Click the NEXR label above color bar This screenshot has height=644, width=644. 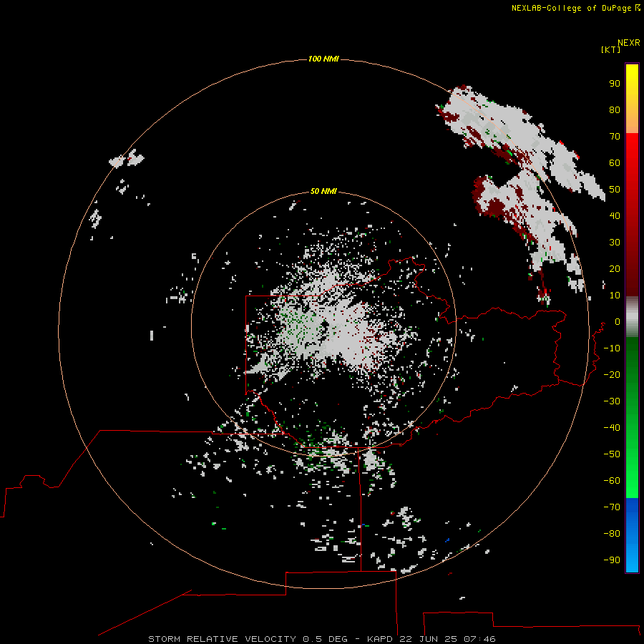tap(629, 43)
